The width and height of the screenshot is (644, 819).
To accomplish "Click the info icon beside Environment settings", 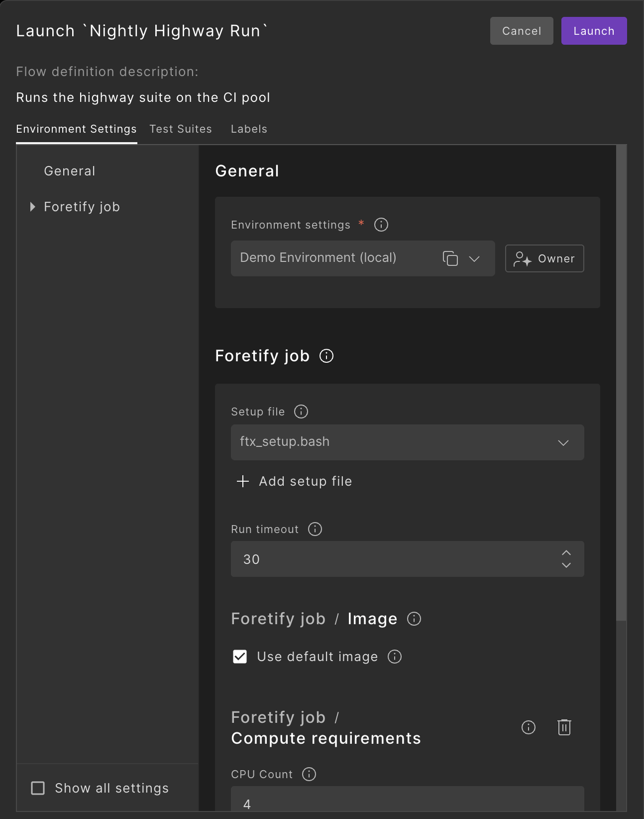I will (381, 225).
